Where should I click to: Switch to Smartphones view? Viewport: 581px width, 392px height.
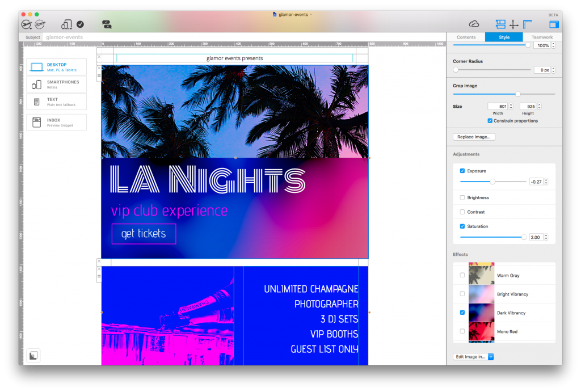click(x=56, y=85)
